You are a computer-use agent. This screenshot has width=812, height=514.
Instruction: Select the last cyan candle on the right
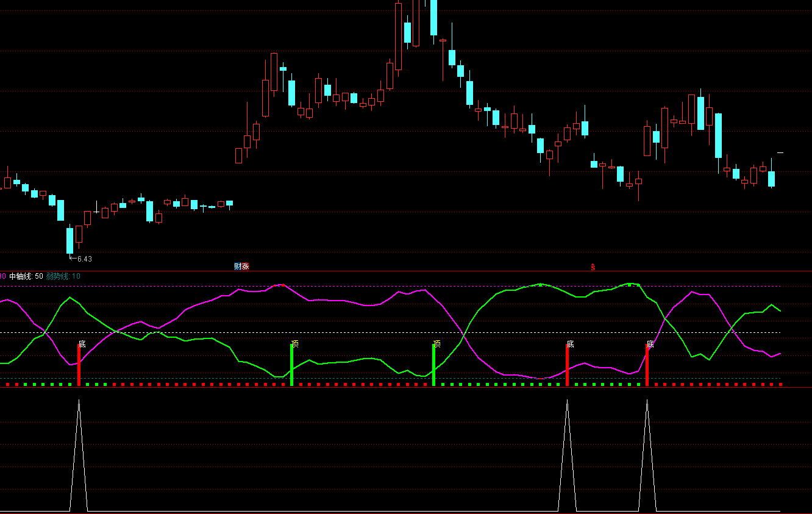point(772,179)
